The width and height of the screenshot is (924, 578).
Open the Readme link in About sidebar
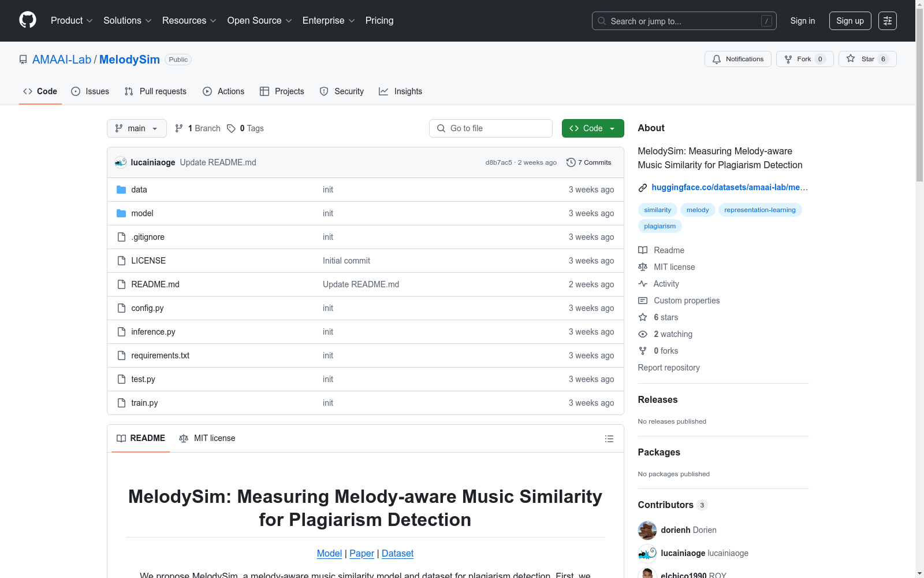[x=661, y=250]
